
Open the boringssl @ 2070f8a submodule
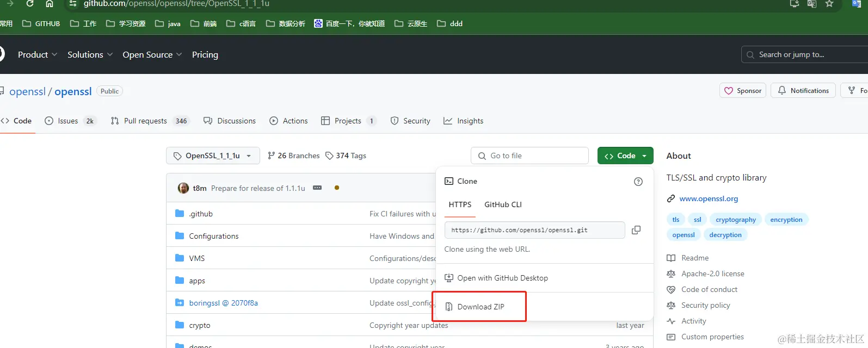click(224, 303)
